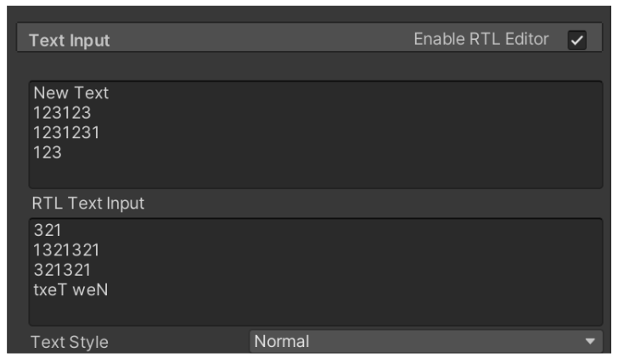
Task: Click the Text Style property label
Action: click(x=70, y=343)
